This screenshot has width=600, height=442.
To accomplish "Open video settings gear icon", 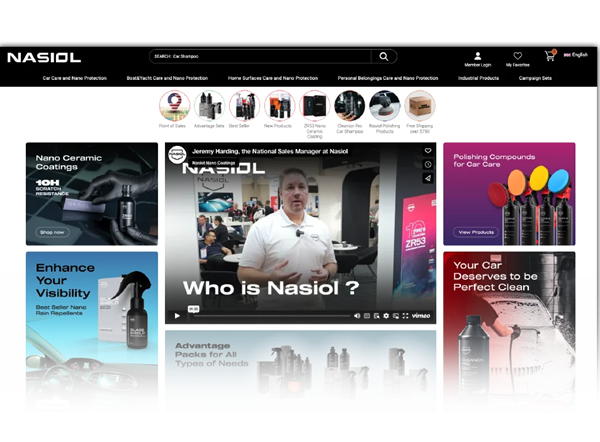I will point(386,316).
